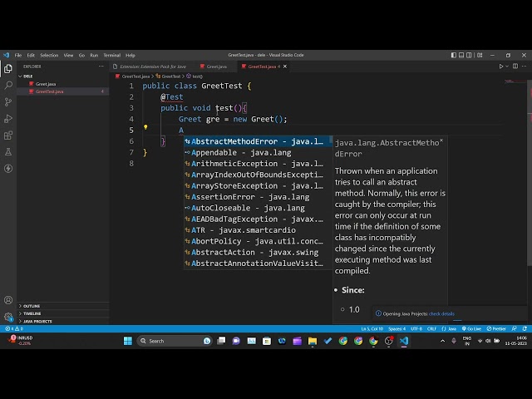Select the AEADBadTagException suggestion
Viewport: 532px width, 399px height.
[x=257, y=219]
